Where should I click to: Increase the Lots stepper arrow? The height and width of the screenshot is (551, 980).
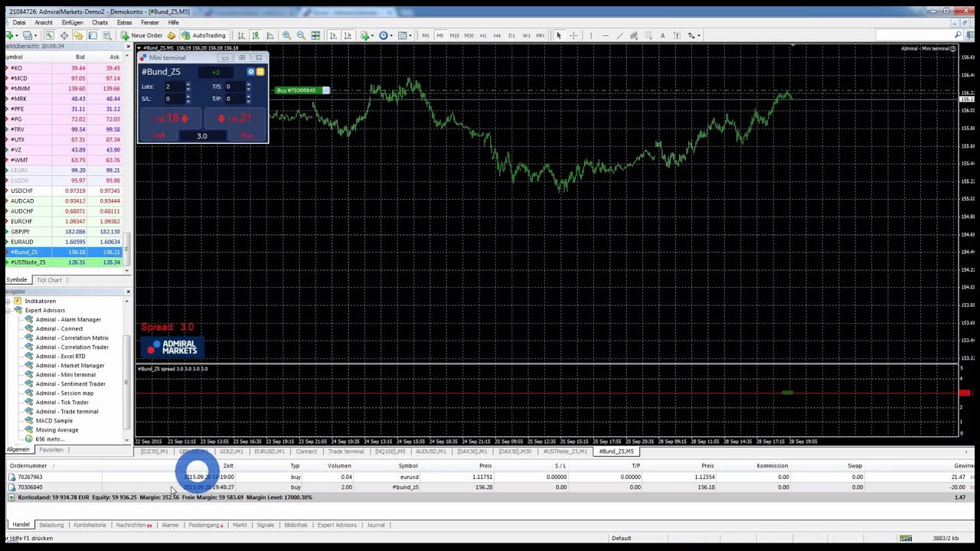pyautogui.click(x=188, y=84)
